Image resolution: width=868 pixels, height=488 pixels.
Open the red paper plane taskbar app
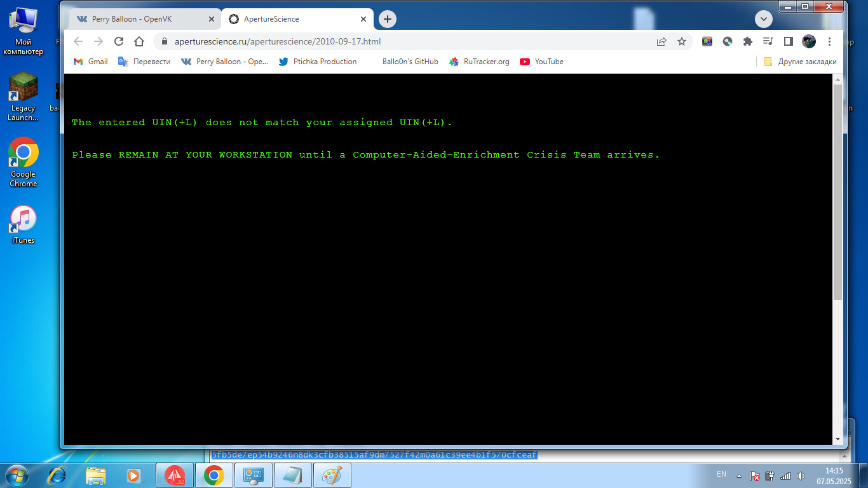click(175, 475)
